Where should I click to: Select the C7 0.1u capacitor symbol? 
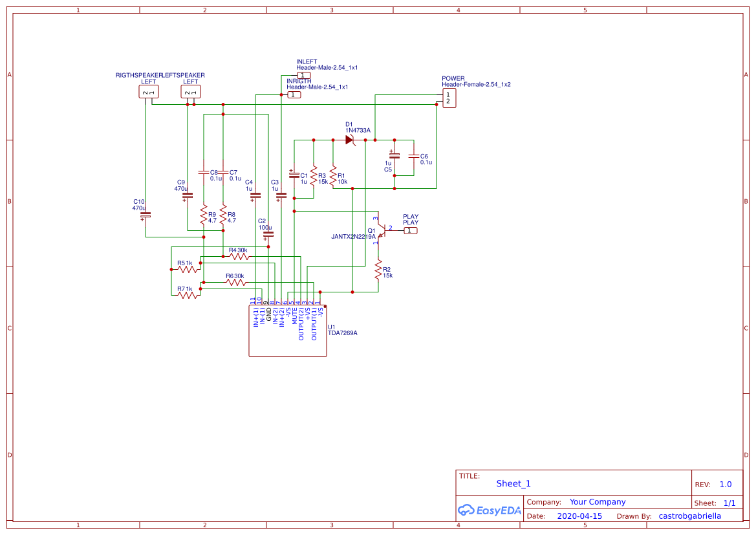pos(222,172)
